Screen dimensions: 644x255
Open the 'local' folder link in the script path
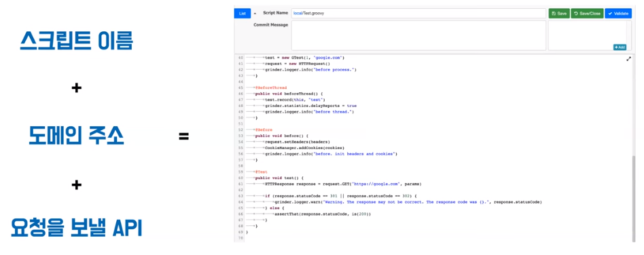coord(298,14)
